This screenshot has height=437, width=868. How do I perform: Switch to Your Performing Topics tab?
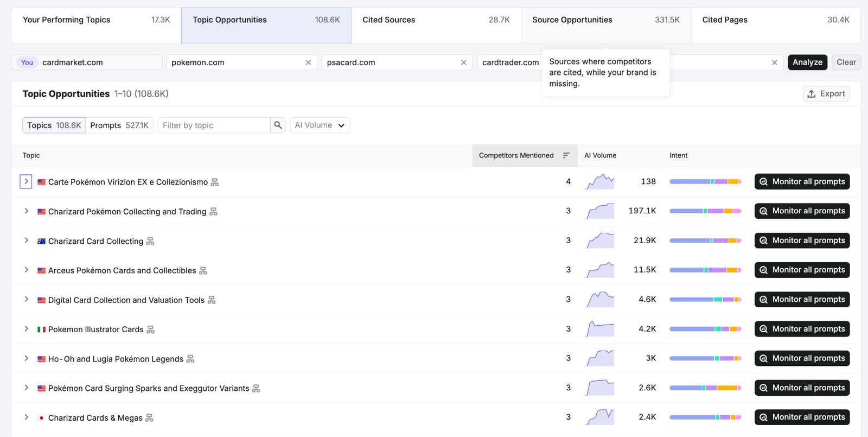(x=96, y=26)
